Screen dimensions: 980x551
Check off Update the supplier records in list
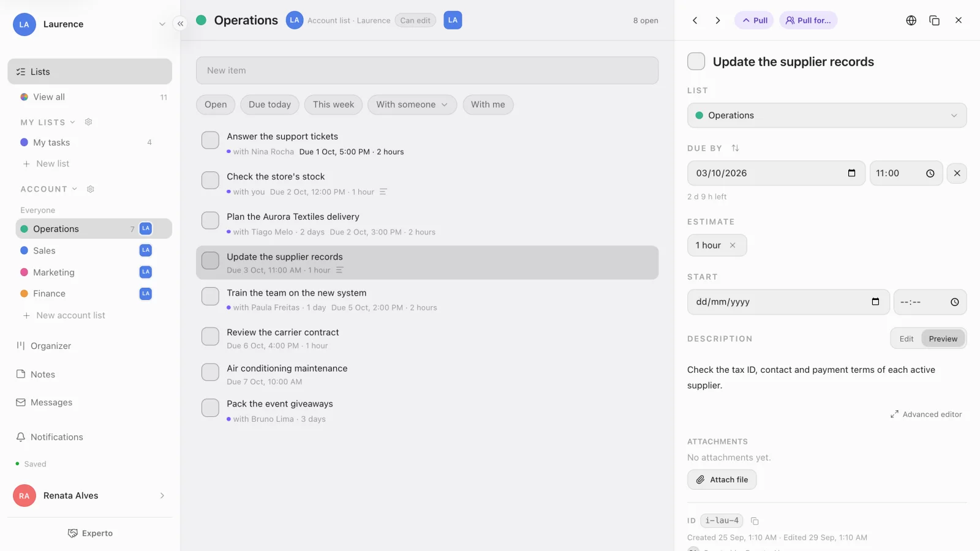210,261
